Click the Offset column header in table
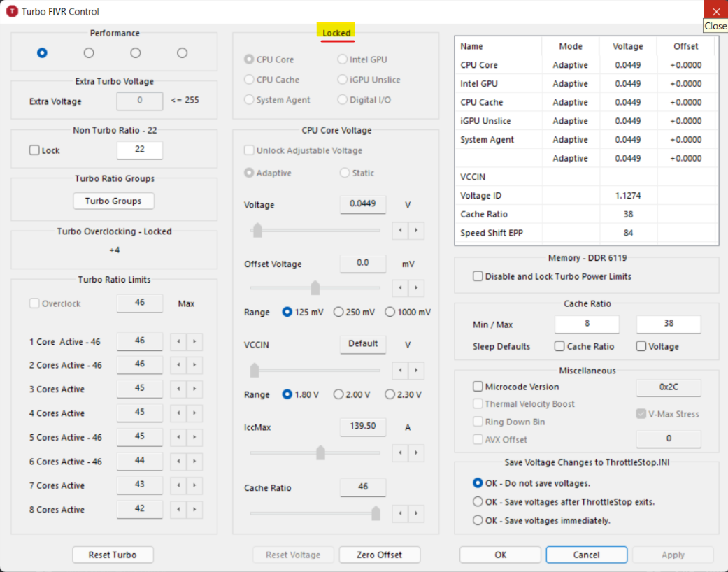 [x=686, y=46]
